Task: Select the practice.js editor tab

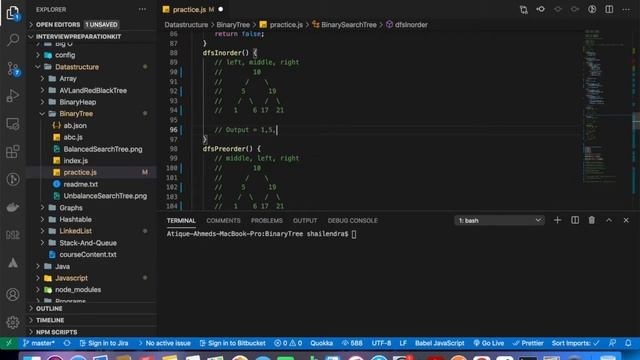Action: pyautogui.click(x=193, y=9)
